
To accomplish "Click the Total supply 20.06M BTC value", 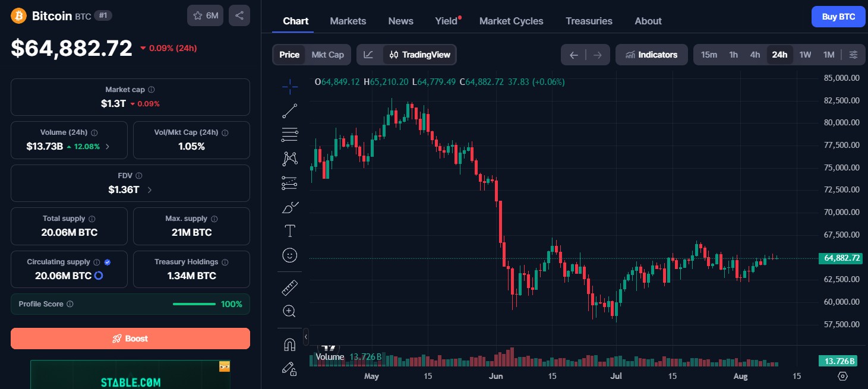I will tap(70, 233).
